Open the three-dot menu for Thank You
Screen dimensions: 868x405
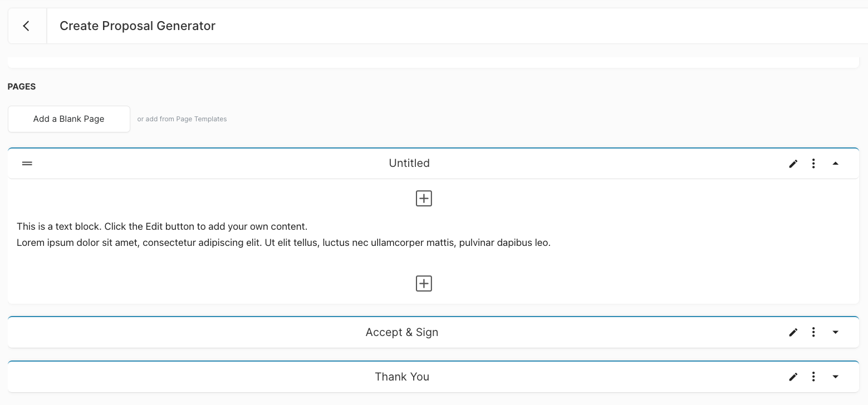(x=813, y=377)
